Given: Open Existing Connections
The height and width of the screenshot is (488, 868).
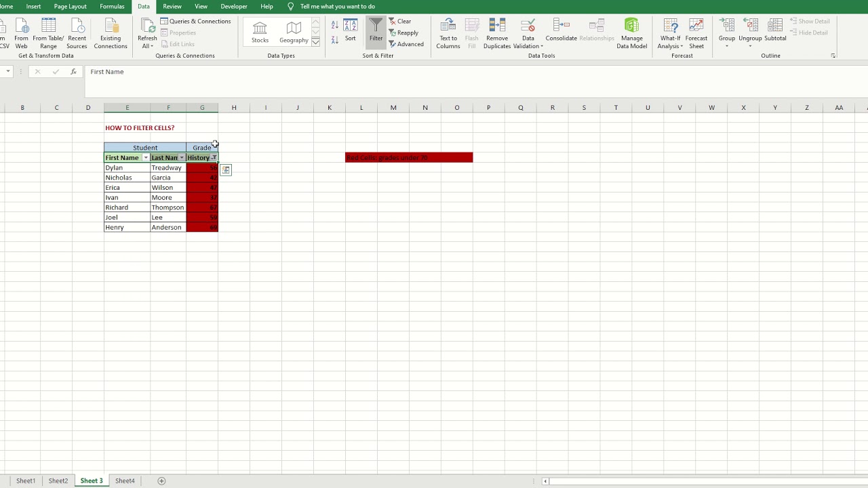Looking at the screenshot, I should point(111,34).
